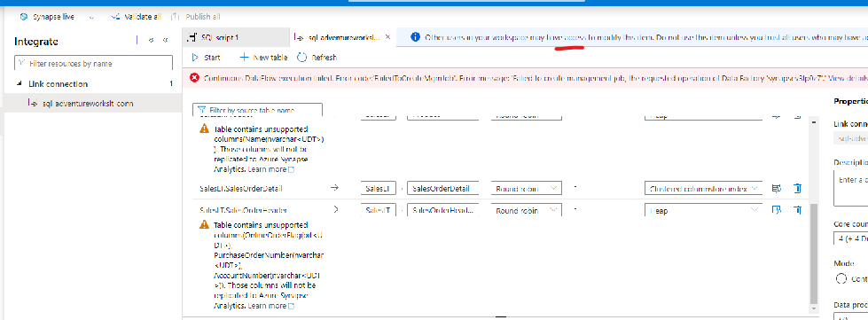The height and width of the screenshot is (320, 868).
Task: Edit the target schema field for SalesOrderHeader
Action: tap(378, 210)
